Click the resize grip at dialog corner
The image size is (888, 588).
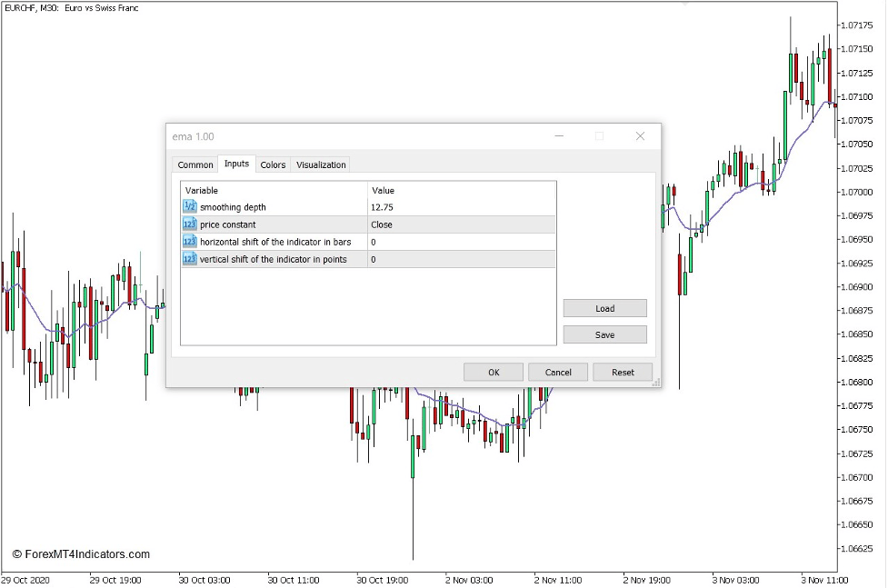[656, 382]
